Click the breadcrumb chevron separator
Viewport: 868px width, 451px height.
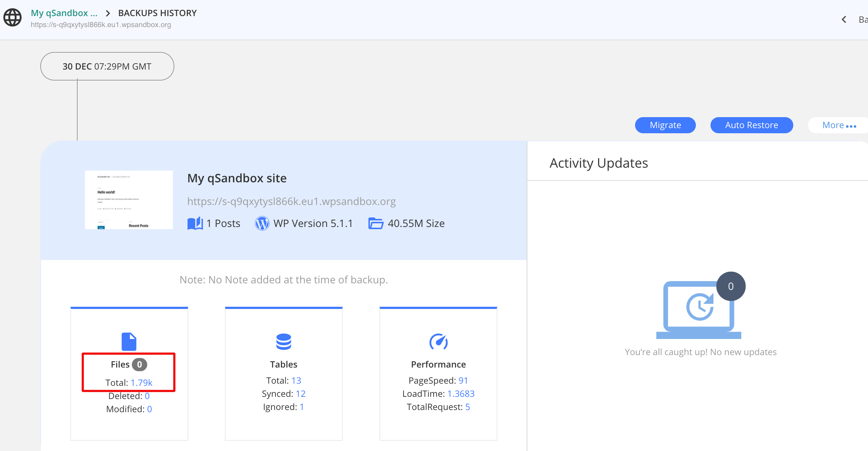click(108, 14)
